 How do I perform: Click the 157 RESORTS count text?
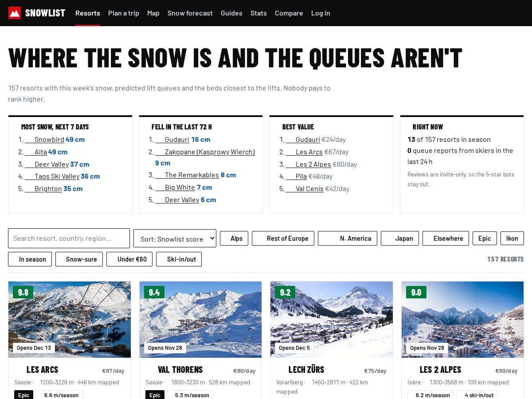tap(505, 259)
